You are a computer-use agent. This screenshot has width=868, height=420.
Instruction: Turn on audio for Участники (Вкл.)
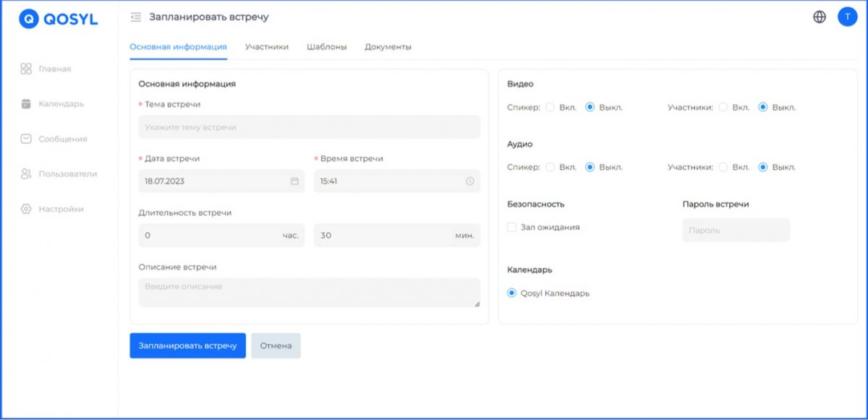723,167
